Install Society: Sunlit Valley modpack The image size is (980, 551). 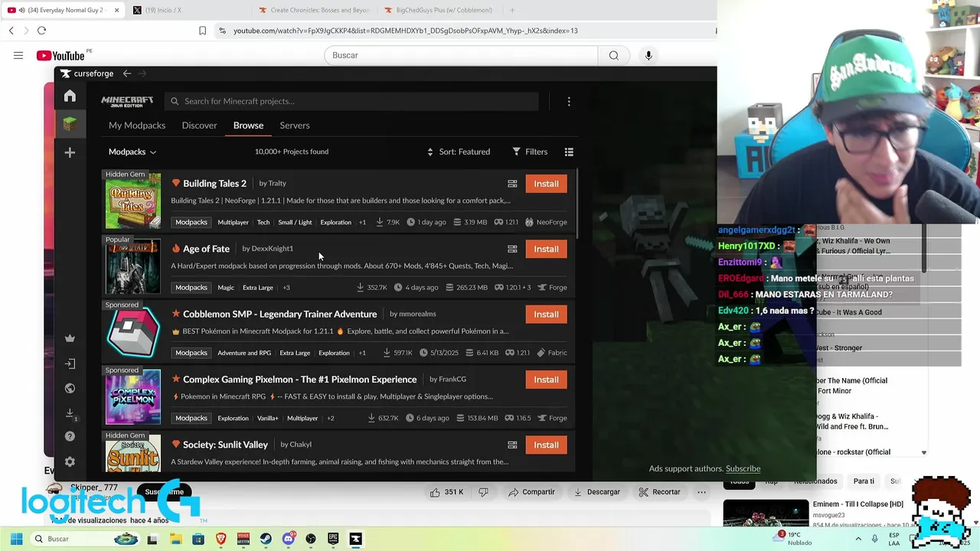(546, 445)
